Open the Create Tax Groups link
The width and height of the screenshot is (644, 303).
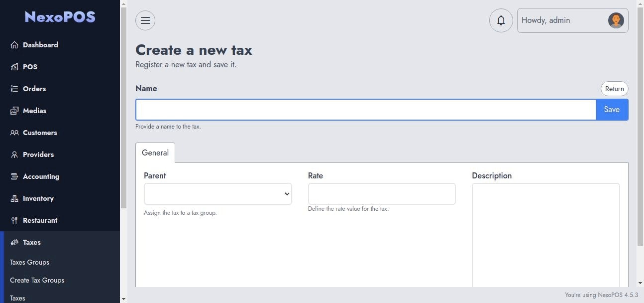pos(37,280)
